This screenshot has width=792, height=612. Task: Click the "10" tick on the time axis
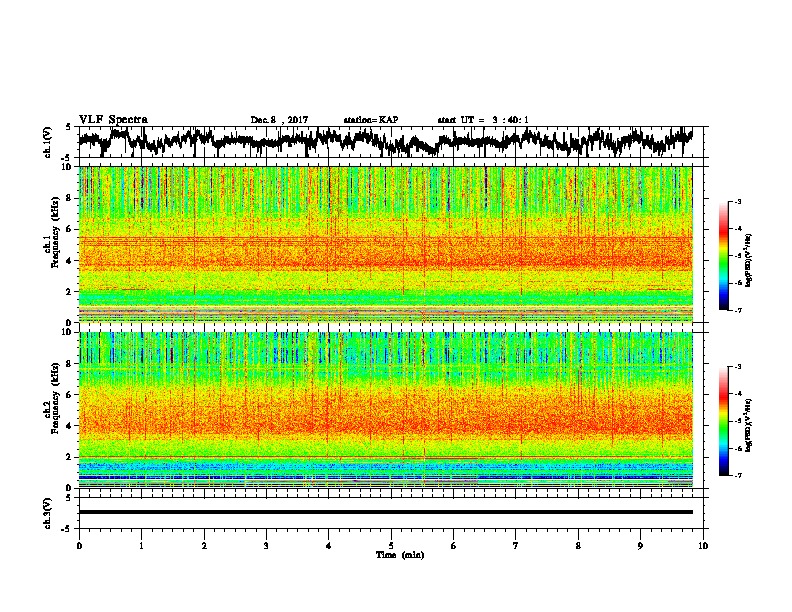tap(703, 546)
